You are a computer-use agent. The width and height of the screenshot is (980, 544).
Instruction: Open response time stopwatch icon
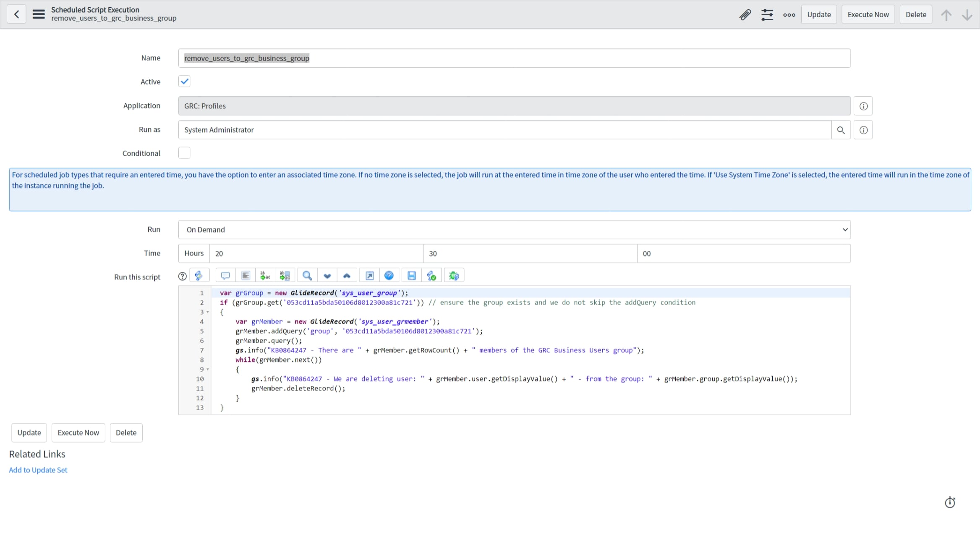tap(950, 502)
